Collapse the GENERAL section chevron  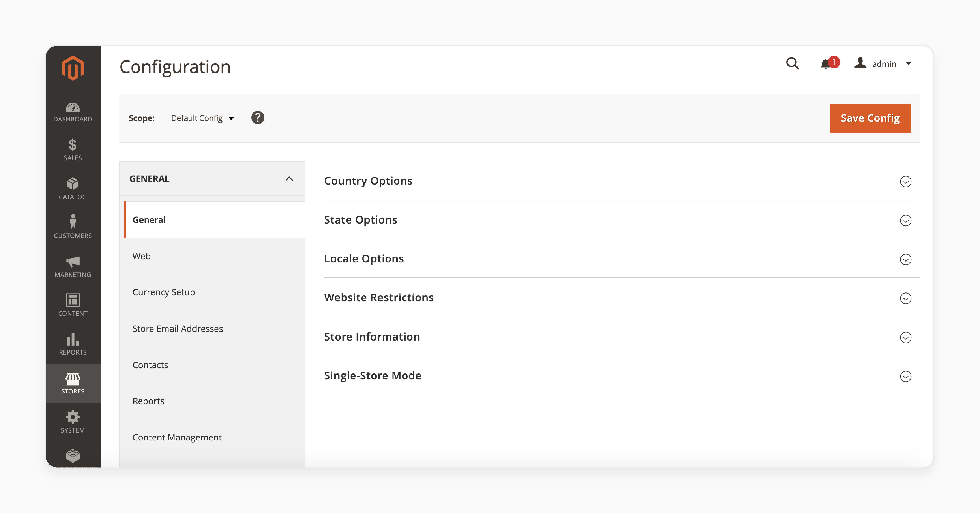289,179
